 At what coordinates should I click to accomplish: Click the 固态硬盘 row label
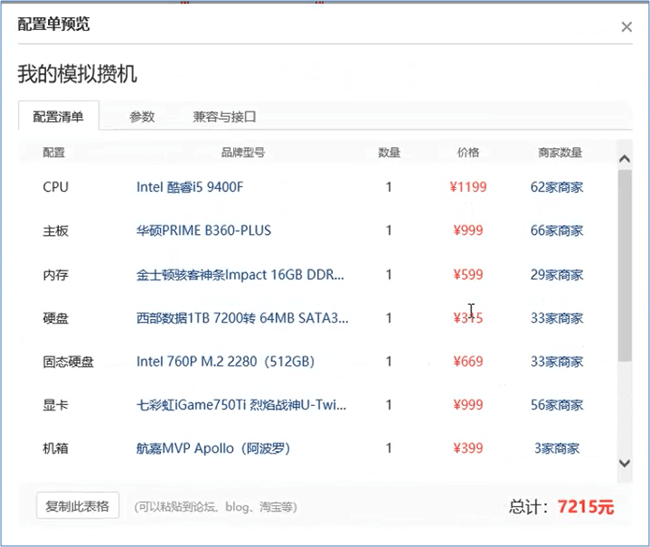tap(68, 361)
